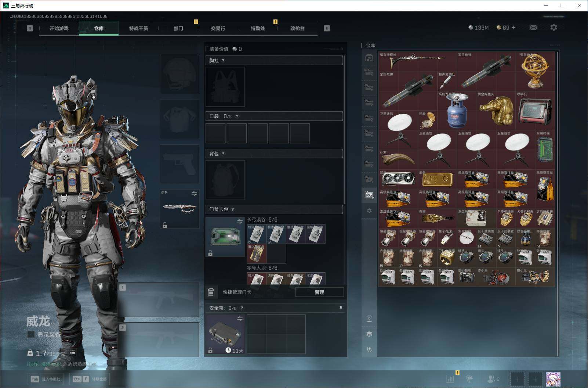Open warehouse sidebar gear settings
This screenshot has height=388, width=588.
click(x=369, y=211)
